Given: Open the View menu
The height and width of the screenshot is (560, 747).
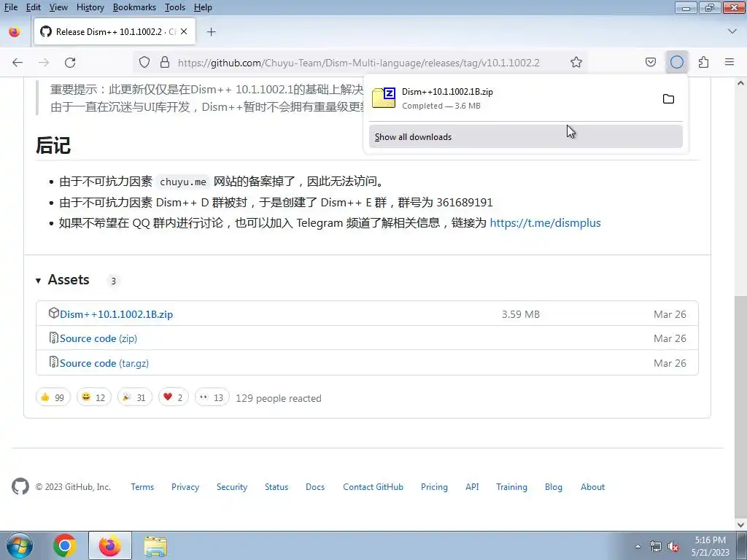Looking at the screenshot, I should 58,7.
